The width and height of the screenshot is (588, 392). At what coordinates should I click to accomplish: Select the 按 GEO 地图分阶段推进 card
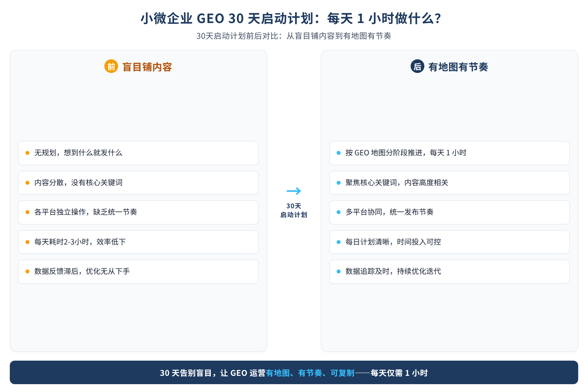coord(449,153)
